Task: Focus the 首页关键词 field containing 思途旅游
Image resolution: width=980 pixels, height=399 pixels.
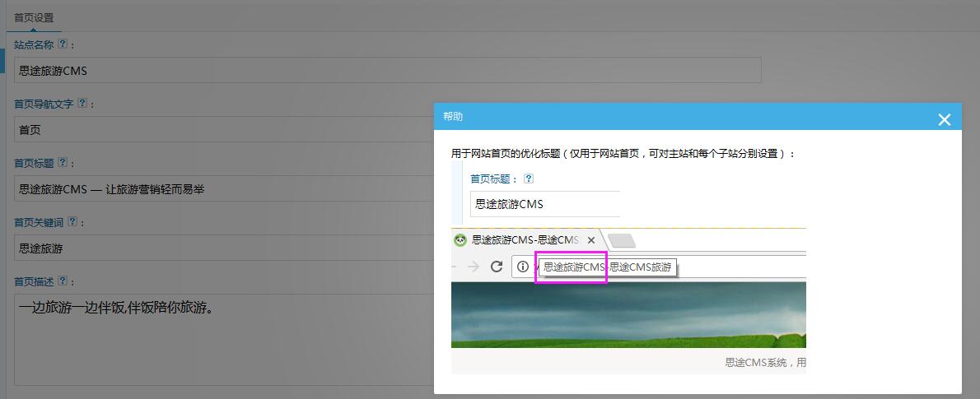Action: click(222, 248)
